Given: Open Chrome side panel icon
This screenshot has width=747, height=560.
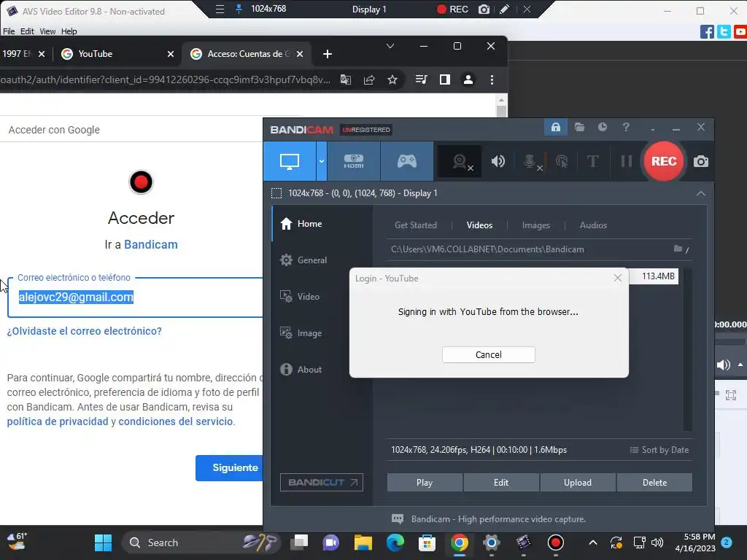Looking at the screenshot, I should [x=444, y=79].
